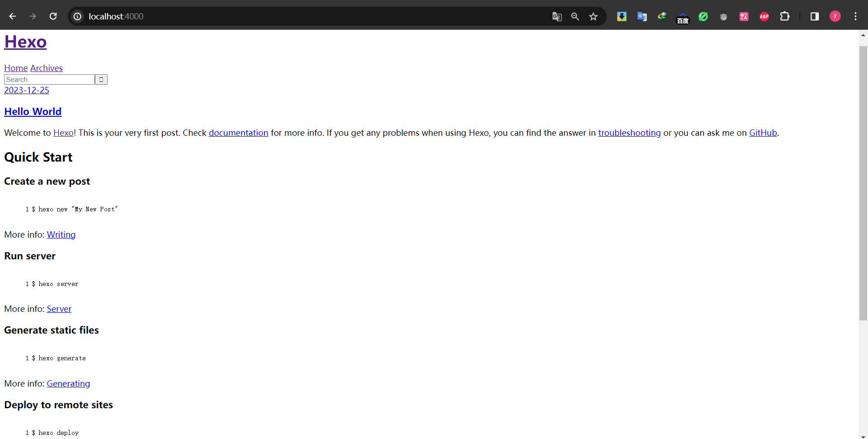Click the browser forward arrow

[33, 16]
